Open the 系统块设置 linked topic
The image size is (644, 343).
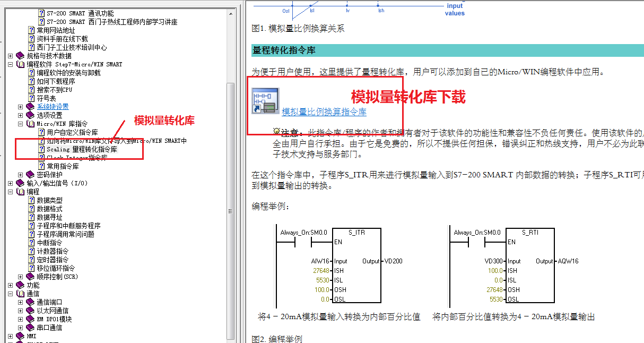coord(53,107)
